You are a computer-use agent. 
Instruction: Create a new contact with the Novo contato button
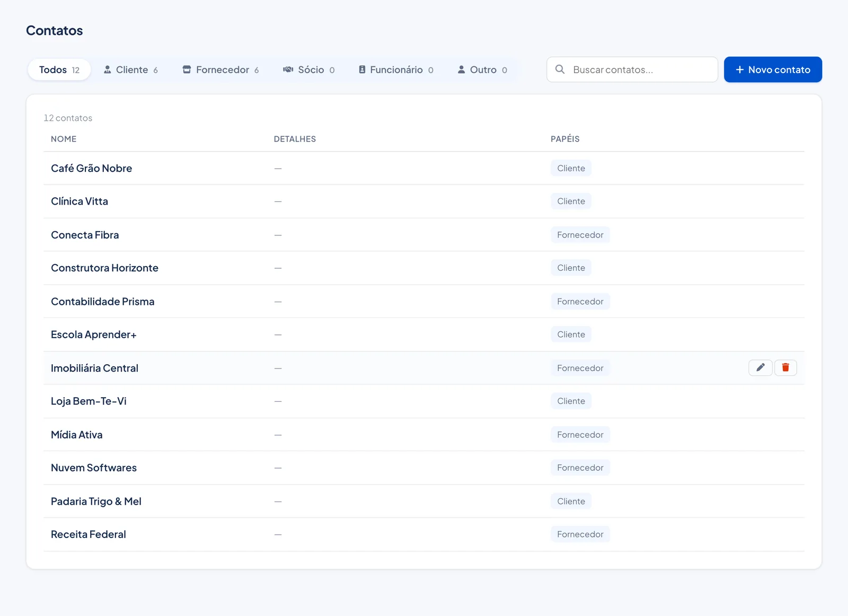[x=773, y=69]
